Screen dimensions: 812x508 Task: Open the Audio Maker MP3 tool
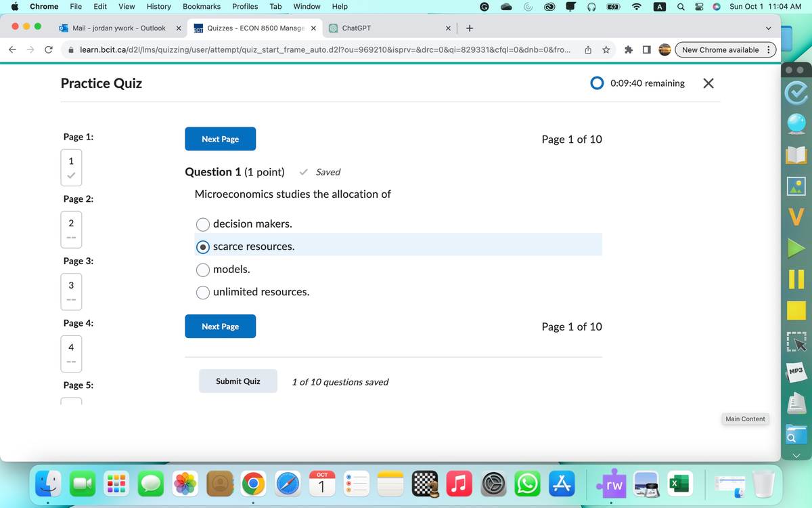(x=796, y=372)
